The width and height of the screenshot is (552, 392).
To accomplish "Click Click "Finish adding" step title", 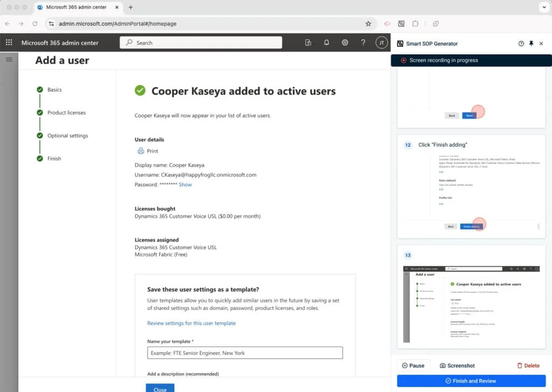I will point(443,145).
